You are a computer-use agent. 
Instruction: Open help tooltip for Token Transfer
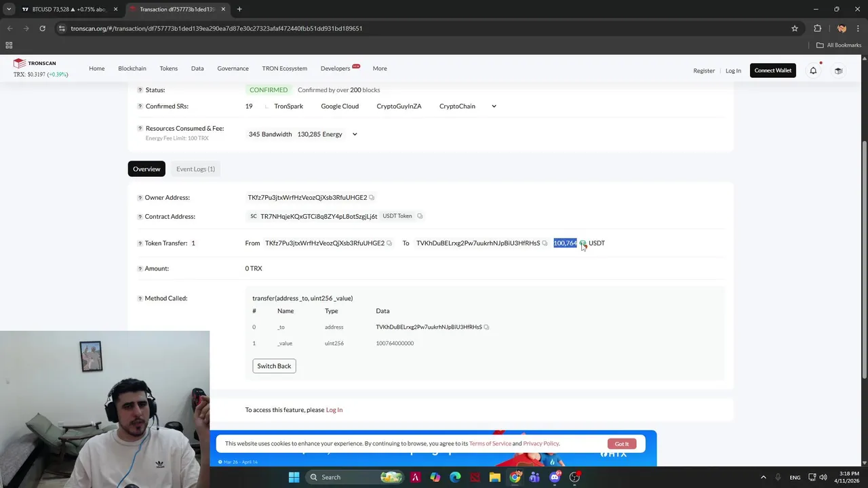pyautogui.click(x=140, y=243)
